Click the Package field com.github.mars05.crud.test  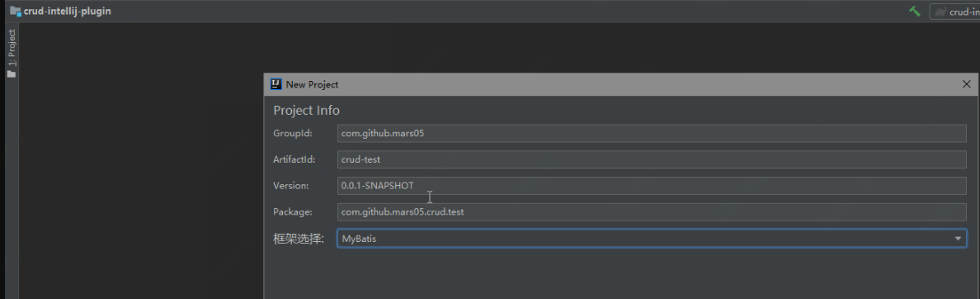652,212
